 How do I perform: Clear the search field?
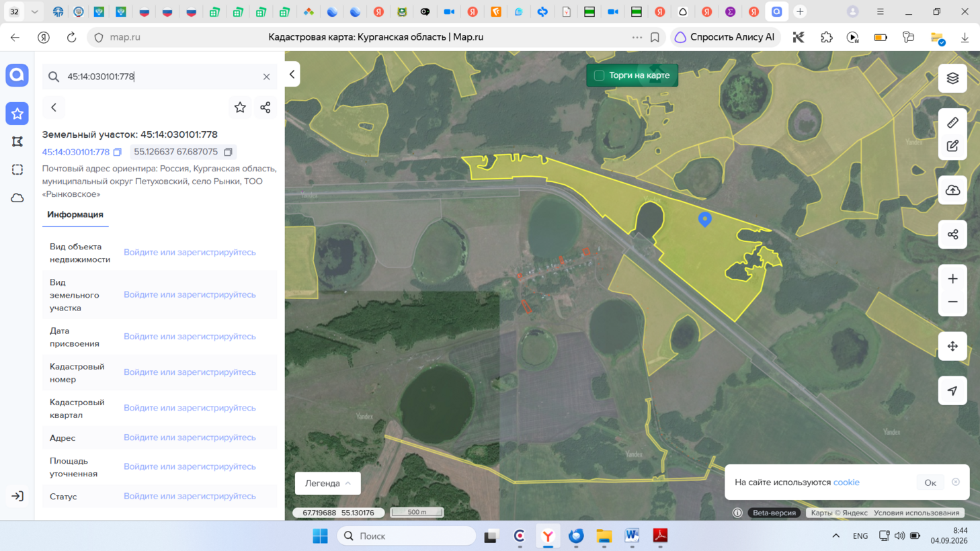coord(266,77)
